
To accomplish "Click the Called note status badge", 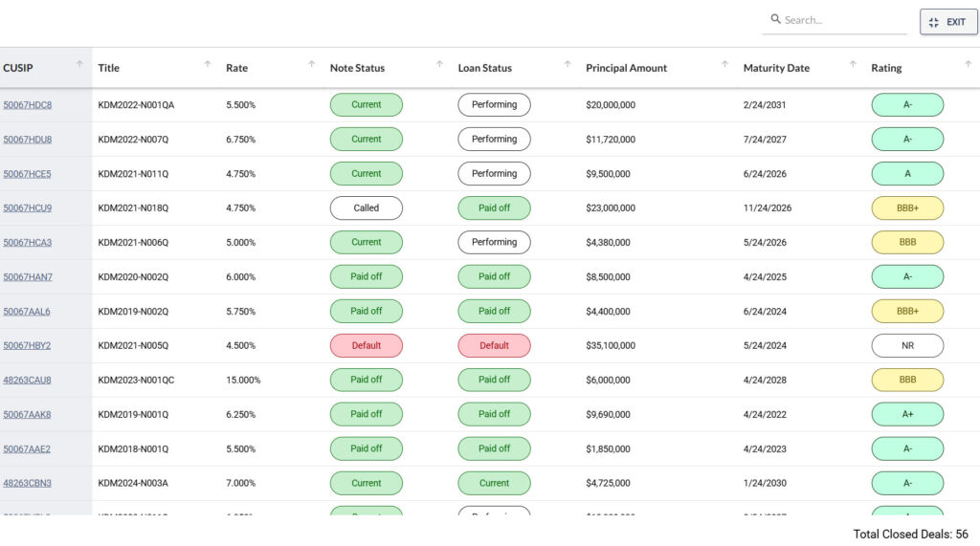I will tap(366, 208).
